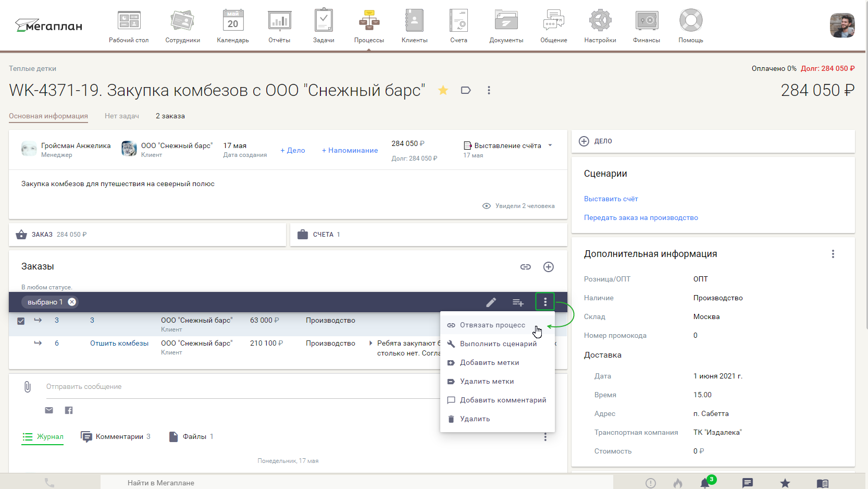The image size is (868, 489).
Task: Open favorites star in bottom bar
Action: click(x=785, y=483)
